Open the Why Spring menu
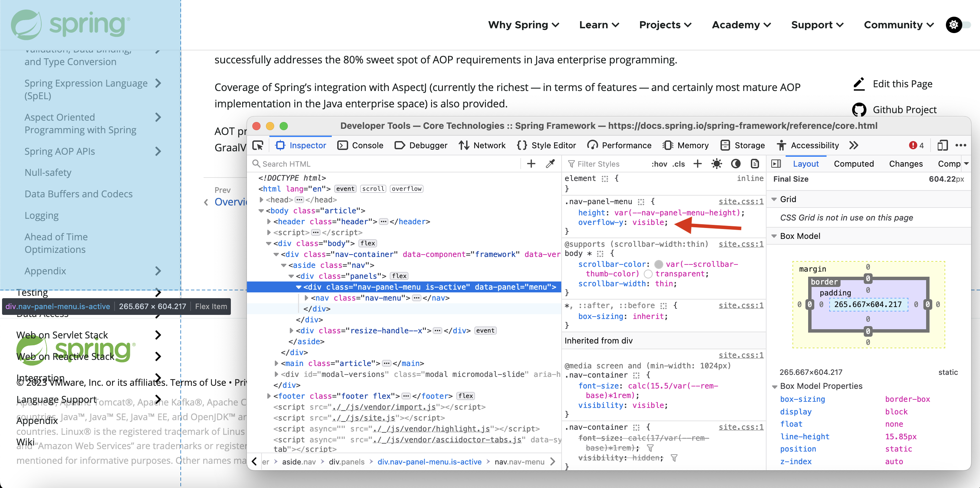This screenshot has width=980, height=488. 523,25
